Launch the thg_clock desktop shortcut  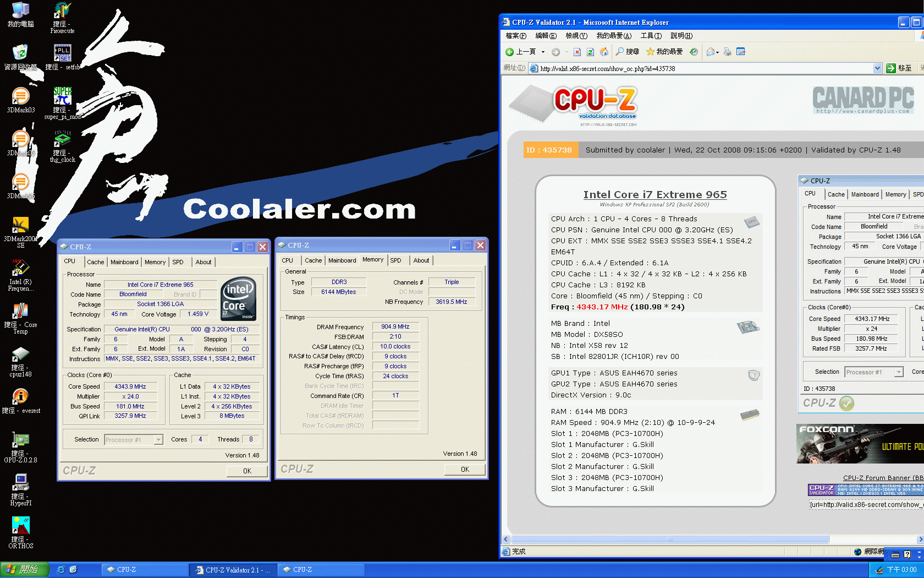tap(62, 146)
